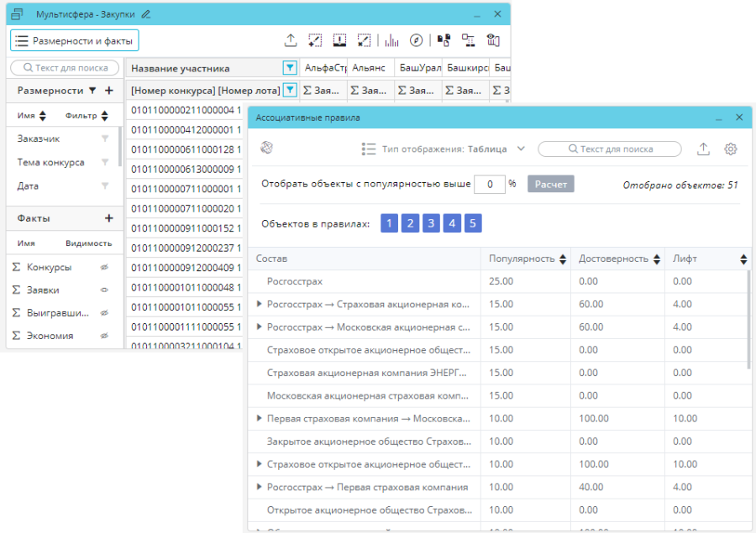The image size is (756, 533).
Task: Sort rules by the Лифт column header
Action: tap(743, 259)
